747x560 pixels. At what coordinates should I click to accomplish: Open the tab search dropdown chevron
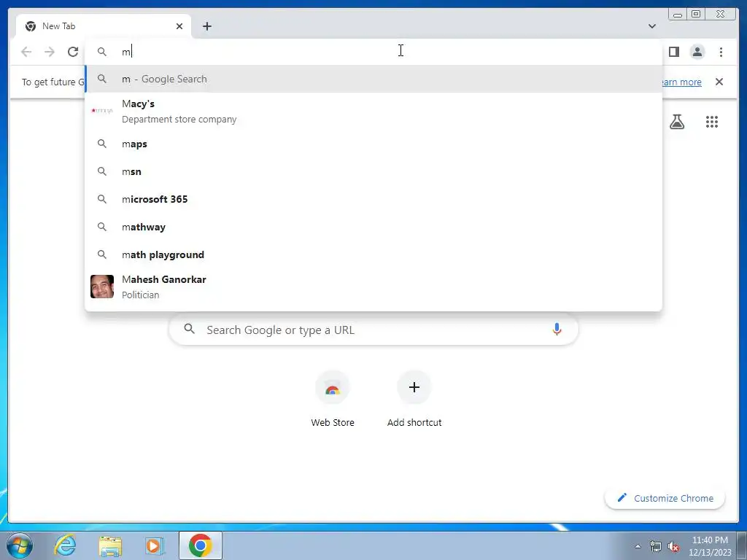[x=652, y=26]
